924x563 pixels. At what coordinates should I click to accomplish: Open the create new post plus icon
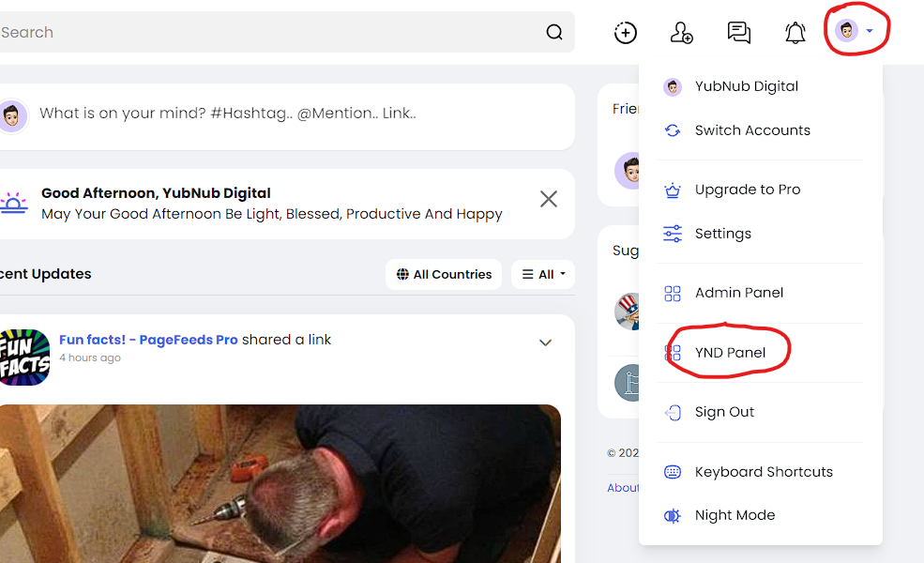(x=626, y=33)
